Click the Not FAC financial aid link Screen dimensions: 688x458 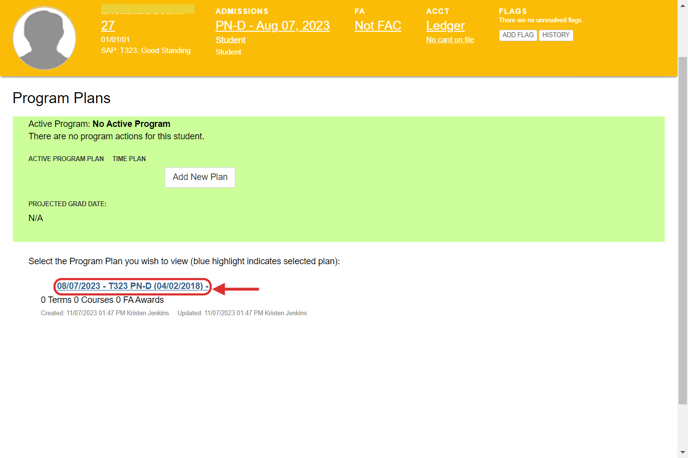(378, 26)
